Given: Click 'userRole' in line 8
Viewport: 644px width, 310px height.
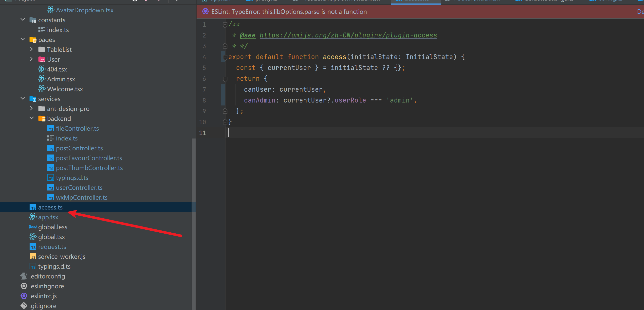Looking at the screenshot, I should pyautogui.click(x=350, y=101).
